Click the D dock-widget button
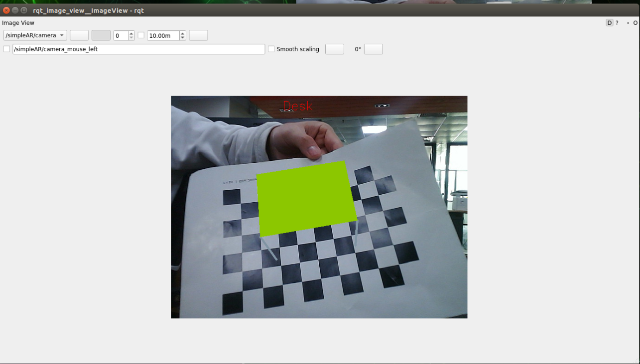Image resolution: width=640 pixels, height=364 pixels. coord(610,23)
